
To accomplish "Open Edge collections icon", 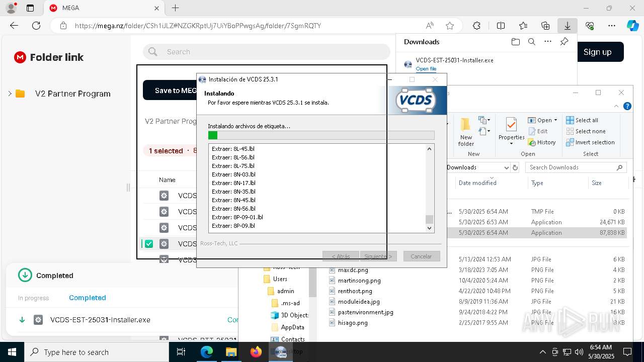I will 545,26.
